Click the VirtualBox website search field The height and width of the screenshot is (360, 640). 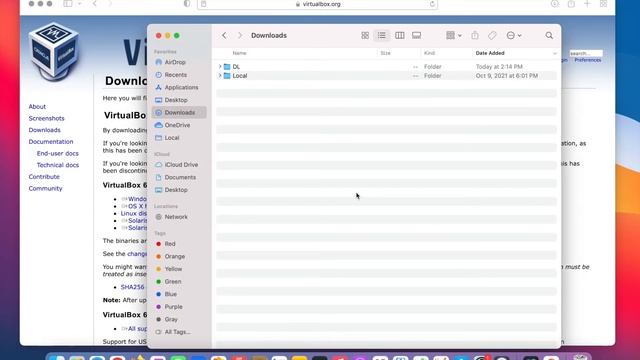pos(586,53)
